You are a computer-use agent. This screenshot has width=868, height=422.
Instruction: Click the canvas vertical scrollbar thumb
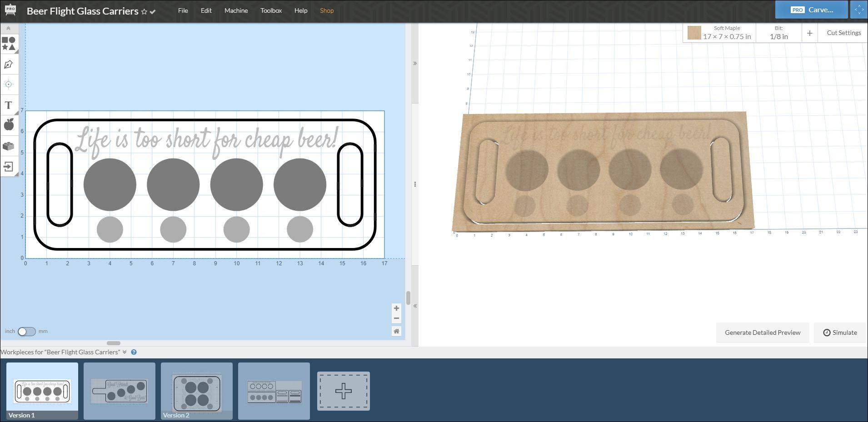(x=408, y=298)
